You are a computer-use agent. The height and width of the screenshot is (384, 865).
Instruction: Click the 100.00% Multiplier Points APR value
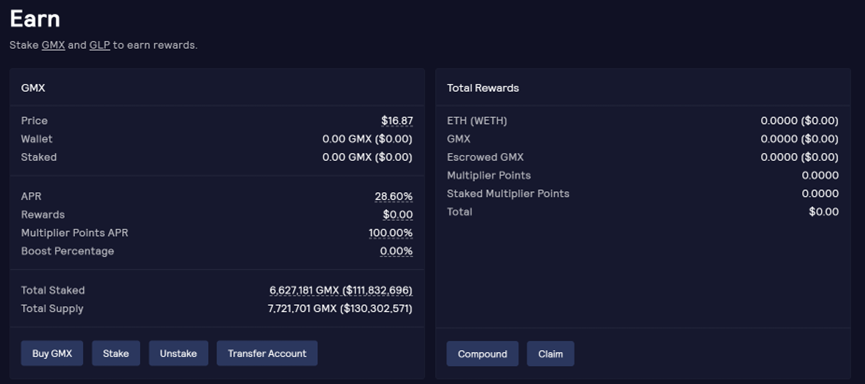point(391,233)
